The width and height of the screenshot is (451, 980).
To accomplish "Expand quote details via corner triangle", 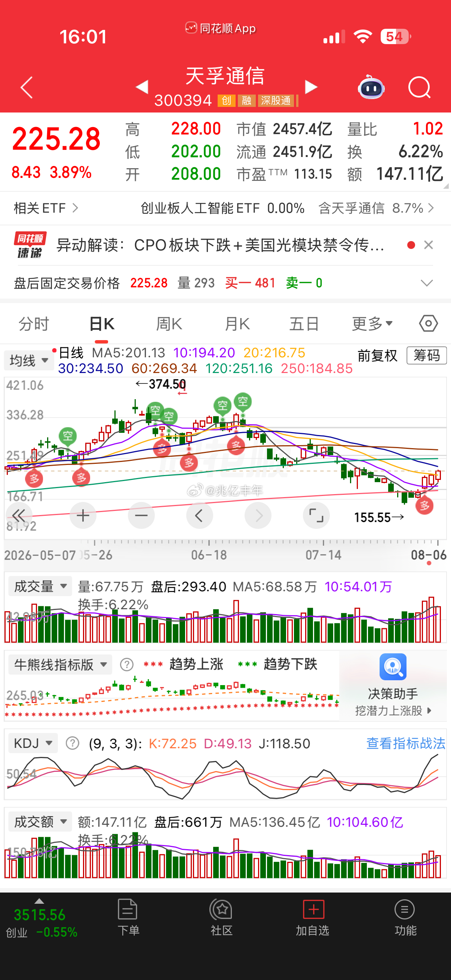I will pyautogui.click(x=446, y=186).
